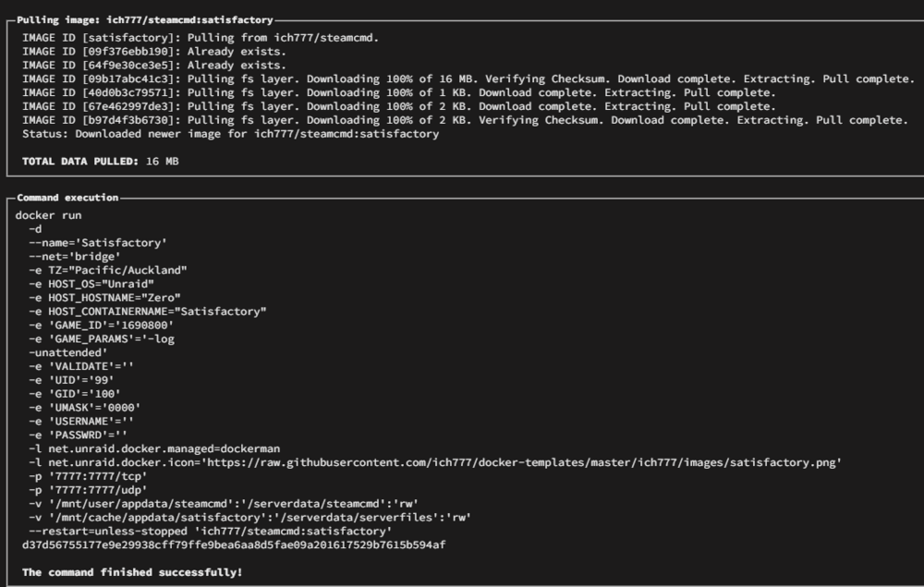Viewport: 924px width, 587px height.
Task: Click the --name='Satisfactory' argument
Action: (98, 243)
